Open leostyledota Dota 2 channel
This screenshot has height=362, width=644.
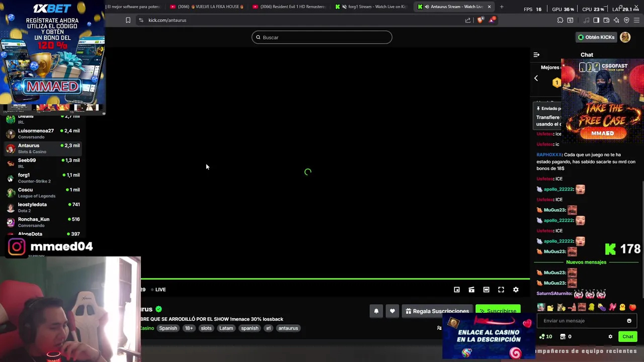coord(43,207)
